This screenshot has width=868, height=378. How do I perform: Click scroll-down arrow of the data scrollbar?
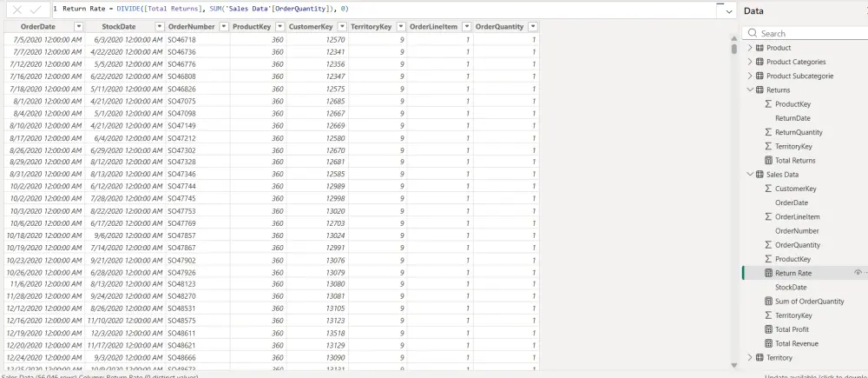point(734,365)
